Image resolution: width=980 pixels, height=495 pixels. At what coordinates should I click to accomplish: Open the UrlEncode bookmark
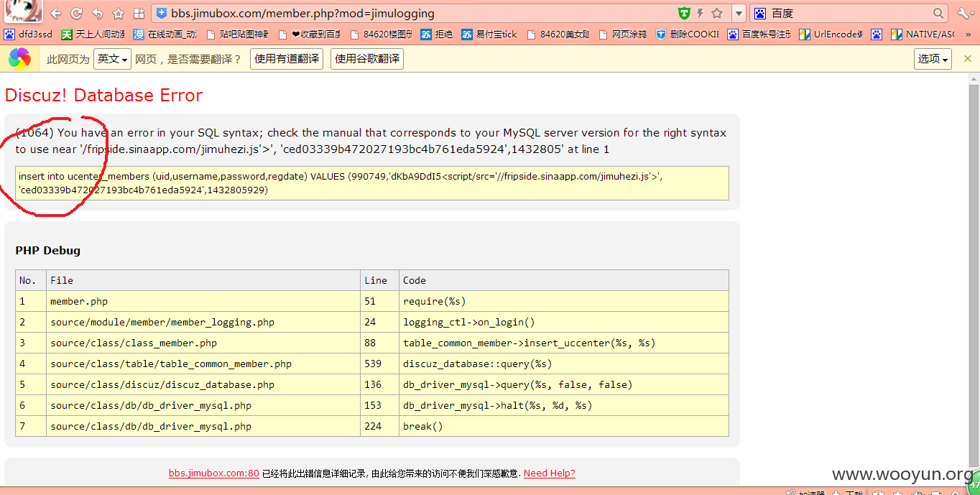(x=831, y=34)
